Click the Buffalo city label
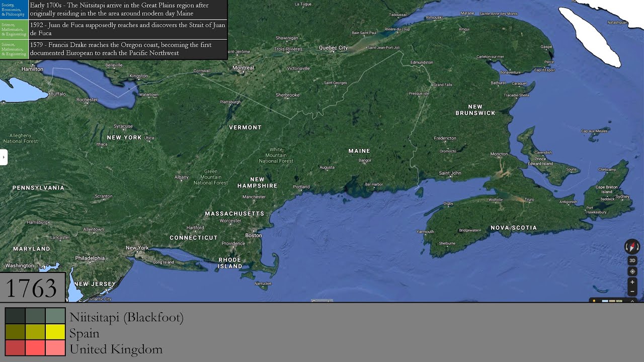644x362 pixels. click(x=58, y=94)
